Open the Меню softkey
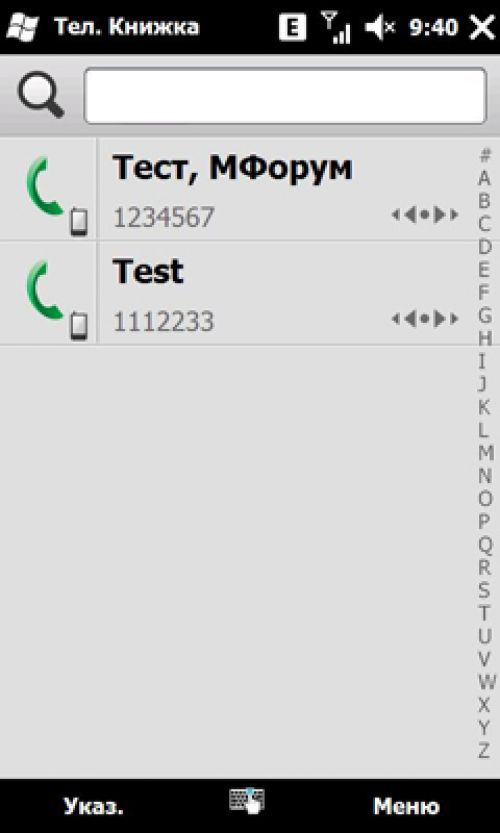 point(406,806)
